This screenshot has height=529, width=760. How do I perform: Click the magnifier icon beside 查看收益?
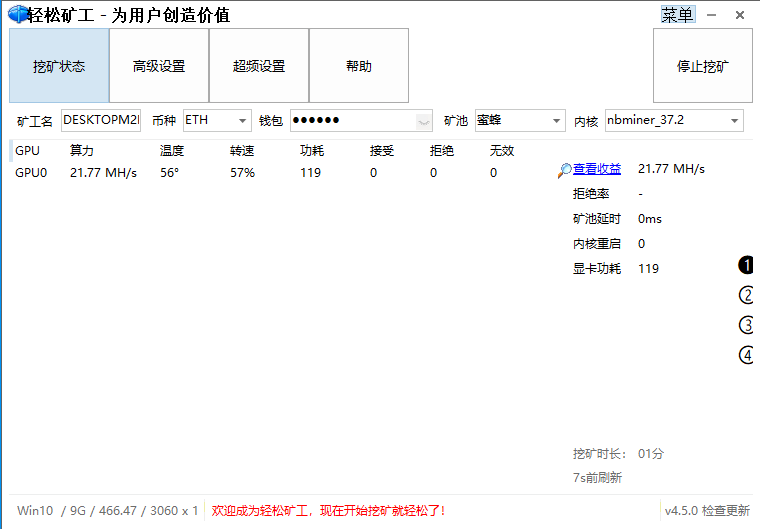coord(565,170)
